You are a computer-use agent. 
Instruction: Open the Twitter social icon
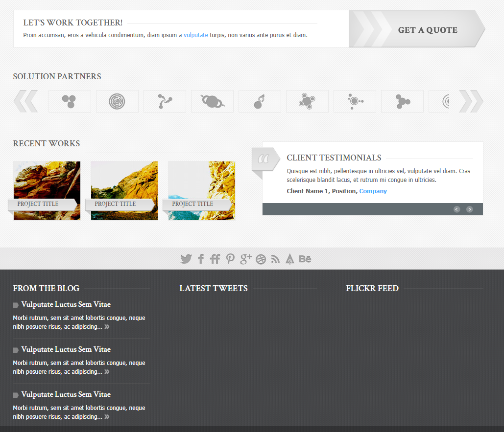(186, 259)
